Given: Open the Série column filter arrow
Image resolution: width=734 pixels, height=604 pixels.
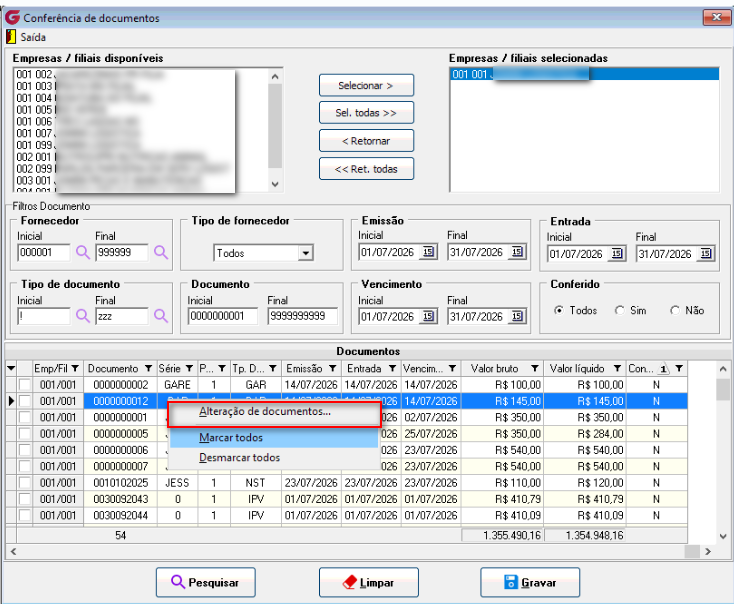Looking at the screenshot, I should click(x=189, y=368).
